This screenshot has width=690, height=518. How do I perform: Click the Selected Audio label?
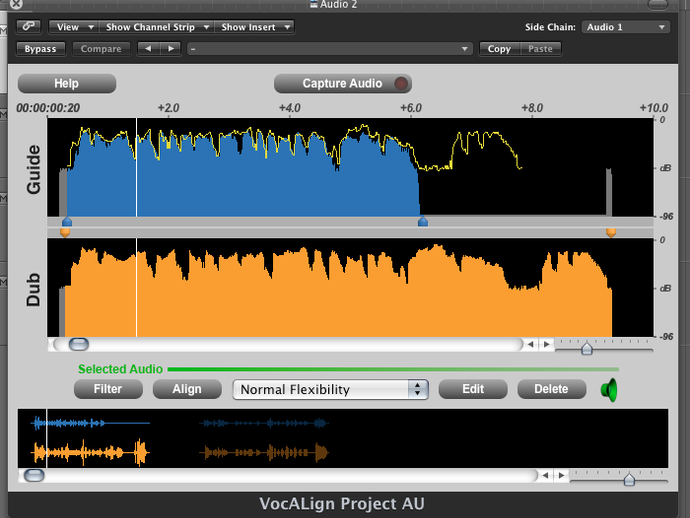click(120, 369)
